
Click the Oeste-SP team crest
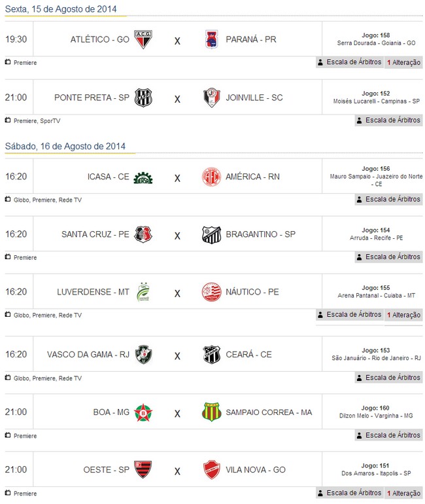click(x=143, y=469)
